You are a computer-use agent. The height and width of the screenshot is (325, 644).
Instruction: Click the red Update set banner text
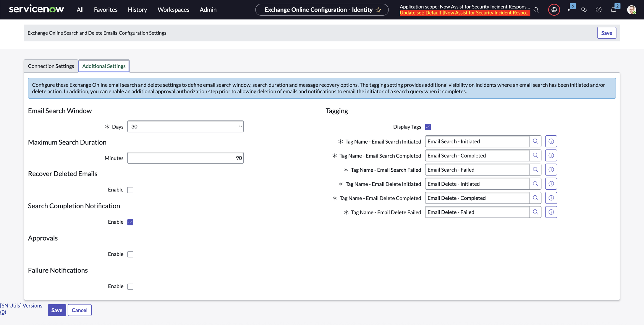(x=465, y=13)
